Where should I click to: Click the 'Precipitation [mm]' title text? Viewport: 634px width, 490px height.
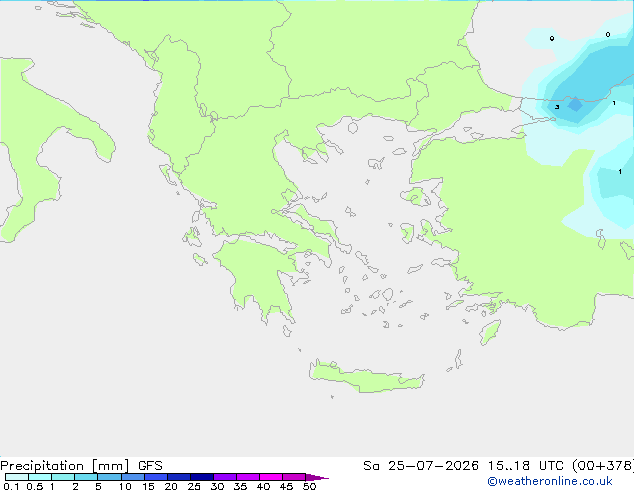(x=65, y=466)
